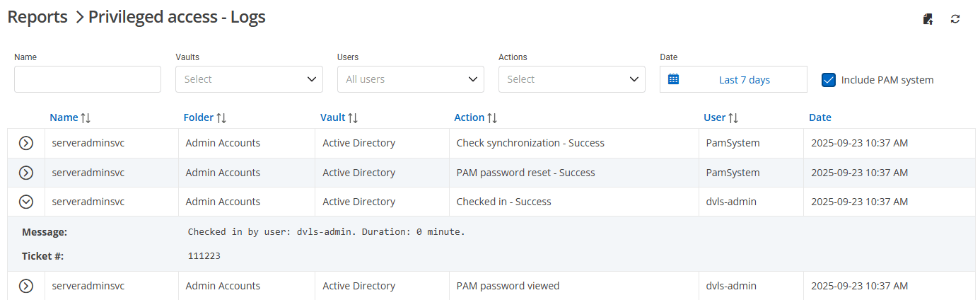Click the Name filter text field
The image size is (980, 300).
pyautogui.click(x=88, y=79)
